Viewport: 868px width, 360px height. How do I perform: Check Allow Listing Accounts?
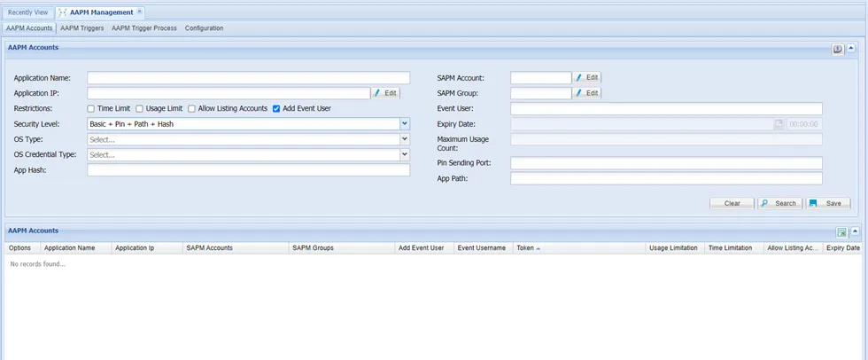(x=191, y=108)
